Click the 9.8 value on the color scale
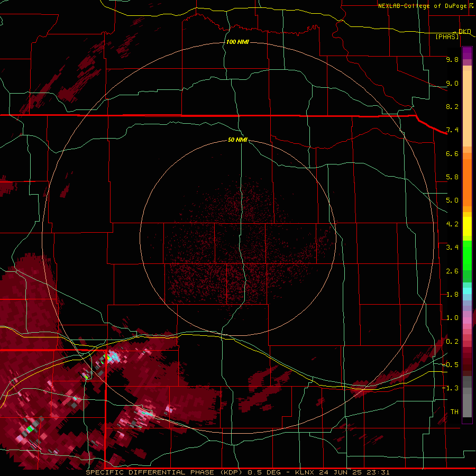This screenshot has width=476, height=476. [x=452, y=60]
